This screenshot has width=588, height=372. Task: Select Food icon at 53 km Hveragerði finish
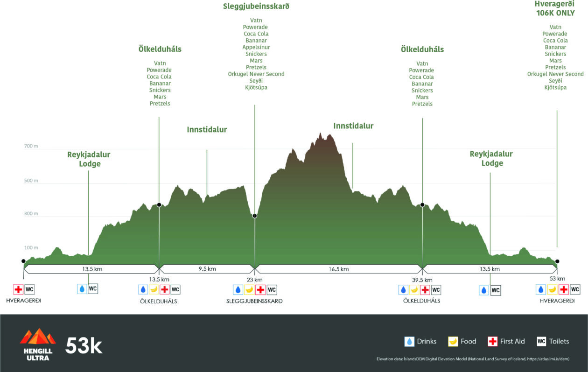tap(553, 289)
